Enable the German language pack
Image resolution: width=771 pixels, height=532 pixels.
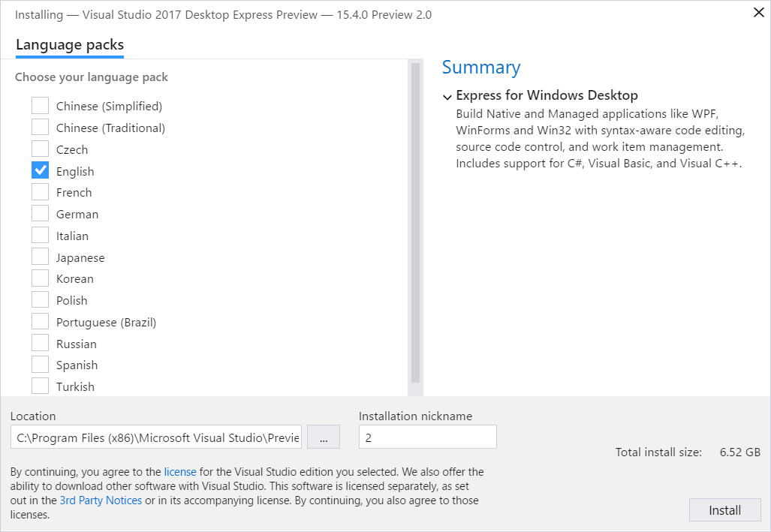(x=41, y=214)
